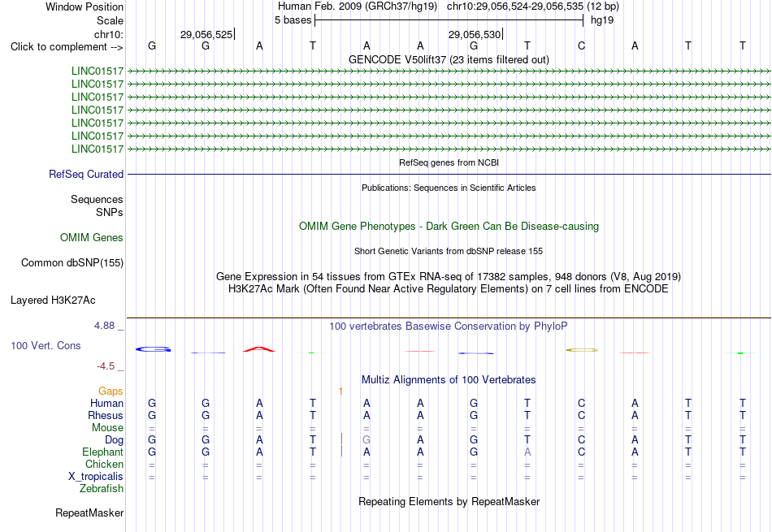
Task: Click the 'Click to complement -->' label
Action: coord(67,47)
